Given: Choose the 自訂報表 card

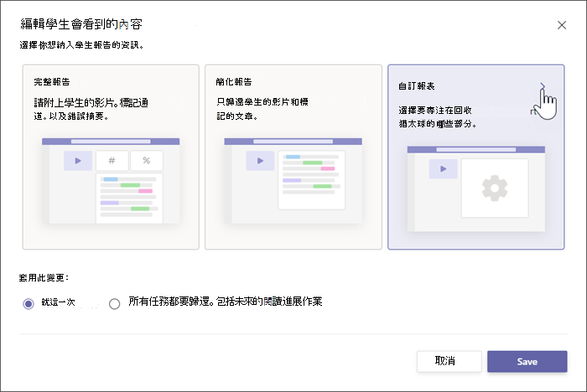Looking at the screenshot, I should point(475,157).
